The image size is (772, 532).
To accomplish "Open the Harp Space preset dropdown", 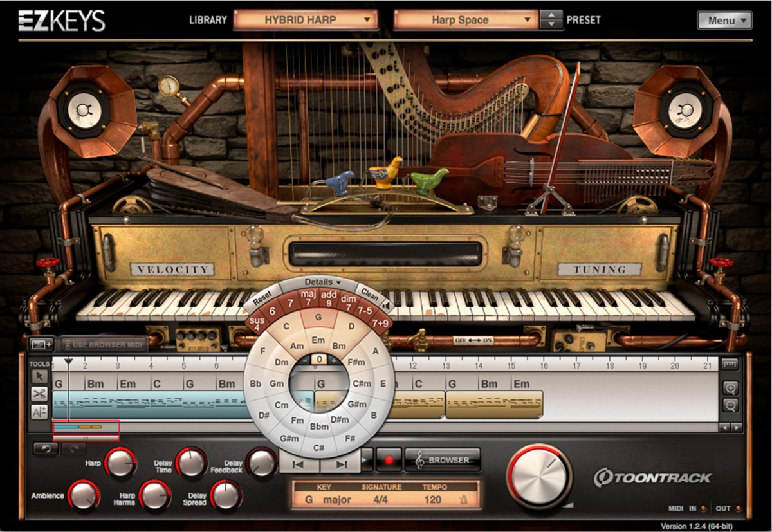I will pos(466,20).
